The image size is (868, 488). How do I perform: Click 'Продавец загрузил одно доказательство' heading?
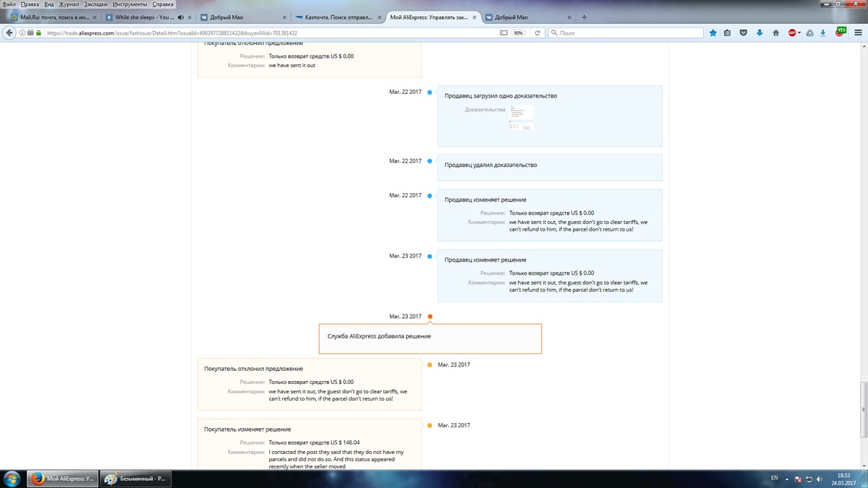click(501, 95)
